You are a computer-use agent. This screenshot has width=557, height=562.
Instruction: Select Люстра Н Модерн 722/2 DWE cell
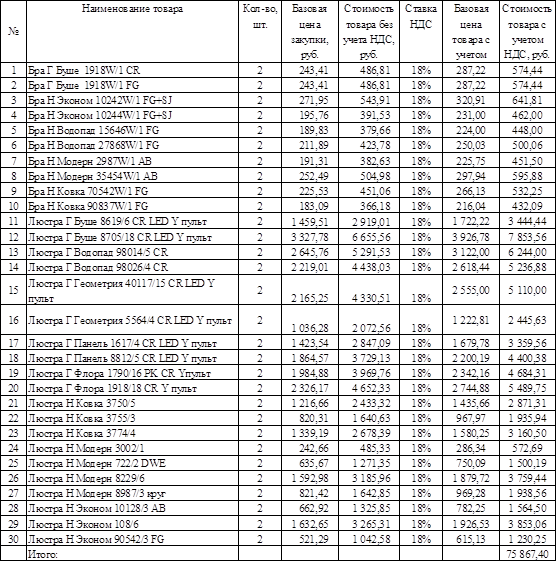pyautogui.click(x=132, y=463)
